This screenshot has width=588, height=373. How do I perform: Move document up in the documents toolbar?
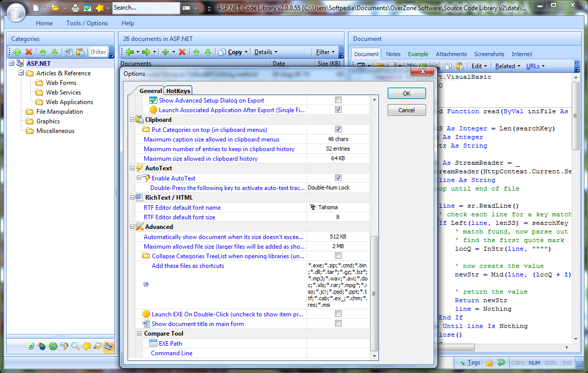click(196, 52)
